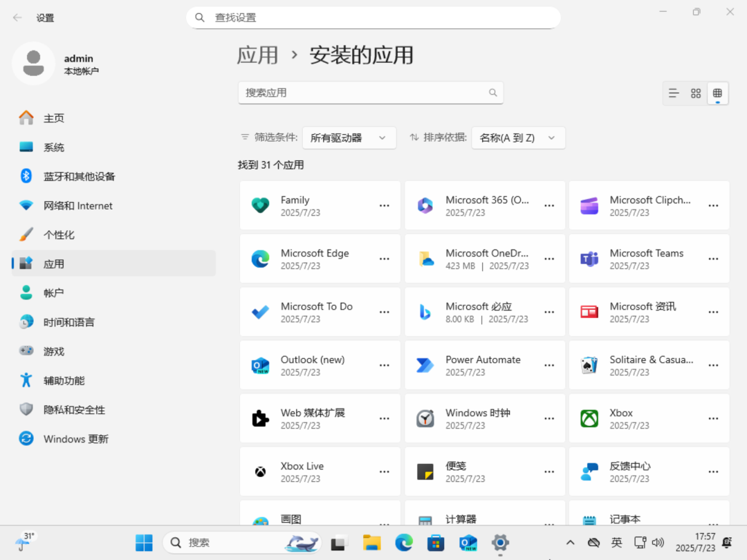The height and width of the screenshot is (560, 747).
Task: Click the Microsoft 必应 Bing icon
Action: click(425, 312)
